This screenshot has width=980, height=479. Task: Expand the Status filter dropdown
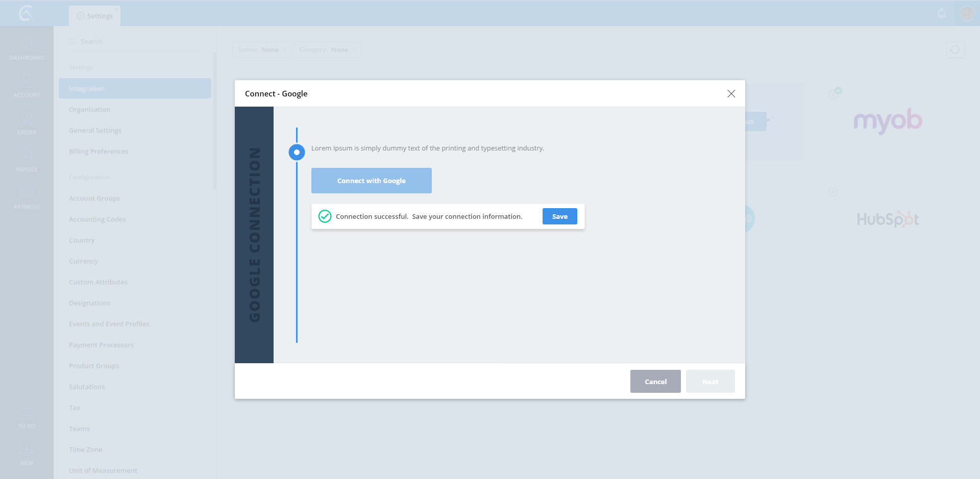[x=262, y=49]
